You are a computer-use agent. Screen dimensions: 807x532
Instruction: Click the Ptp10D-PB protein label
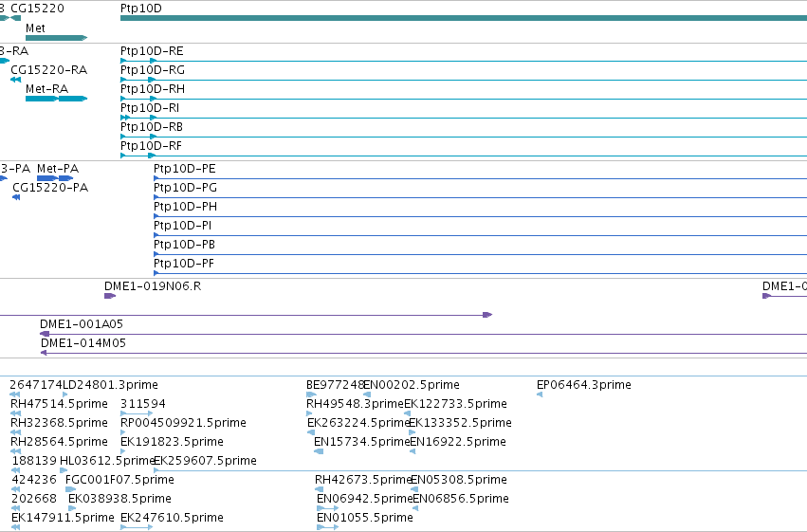(184, 245)
